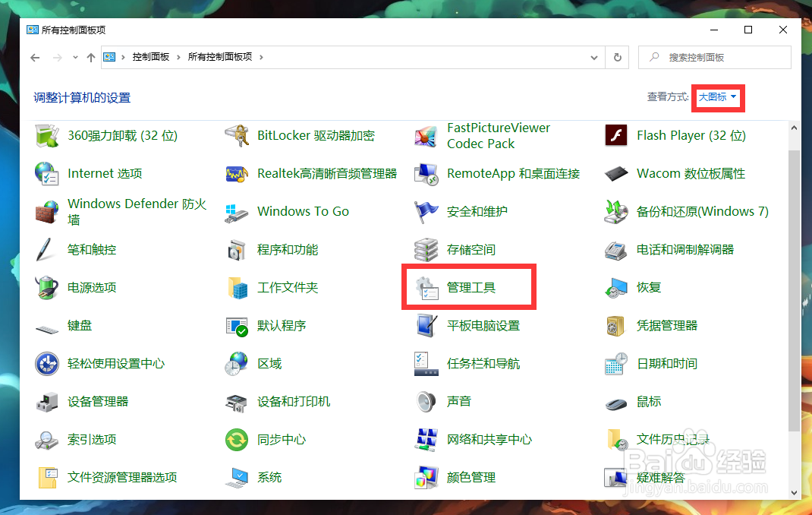Viewport: 812px width, 515px height.
Task: Open 鼠标 mouse icon
Action: (616, 403)
